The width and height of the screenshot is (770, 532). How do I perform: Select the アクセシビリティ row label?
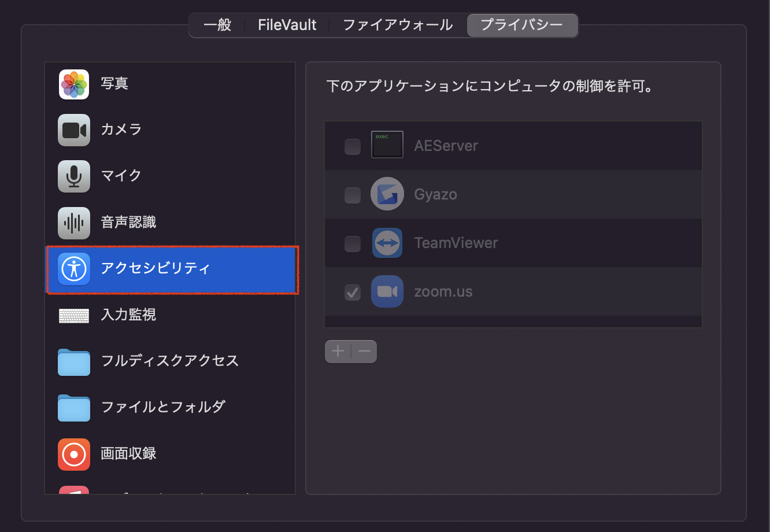(156, 269)
